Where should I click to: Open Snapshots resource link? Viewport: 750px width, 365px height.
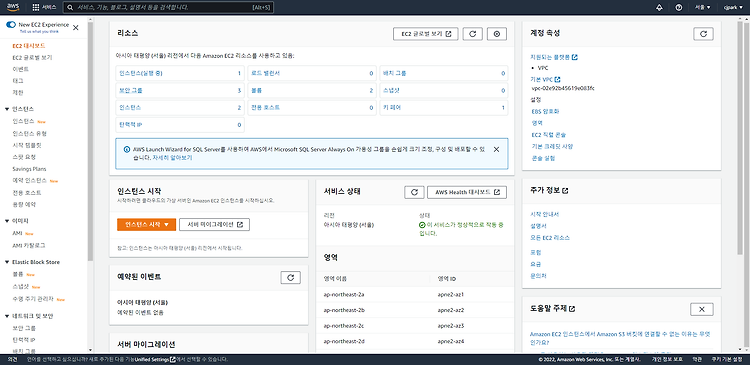coord(390,90)
